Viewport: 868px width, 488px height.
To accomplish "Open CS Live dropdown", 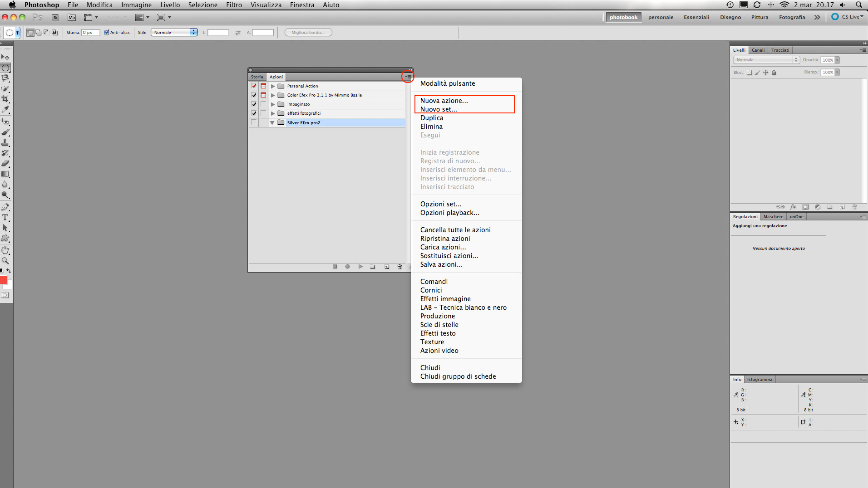I will (x=848, y=17).
